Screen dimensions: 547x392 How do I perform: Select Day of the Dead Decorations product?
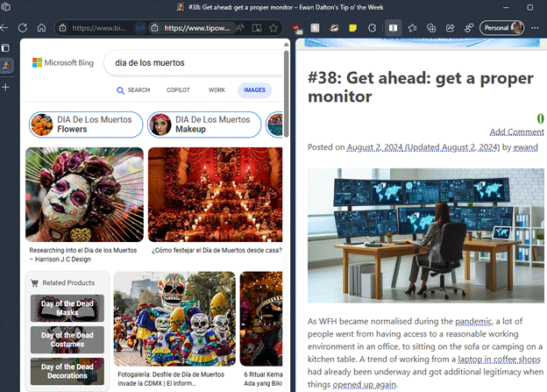click(x=67, y=372)
